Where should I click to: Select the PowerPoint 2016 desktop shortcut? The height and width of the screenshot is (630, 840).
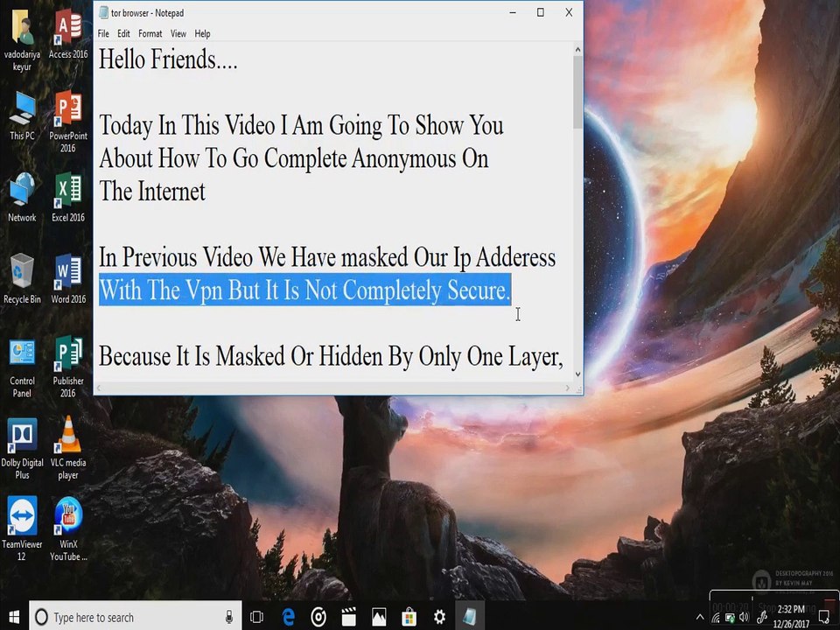[68, 122]
